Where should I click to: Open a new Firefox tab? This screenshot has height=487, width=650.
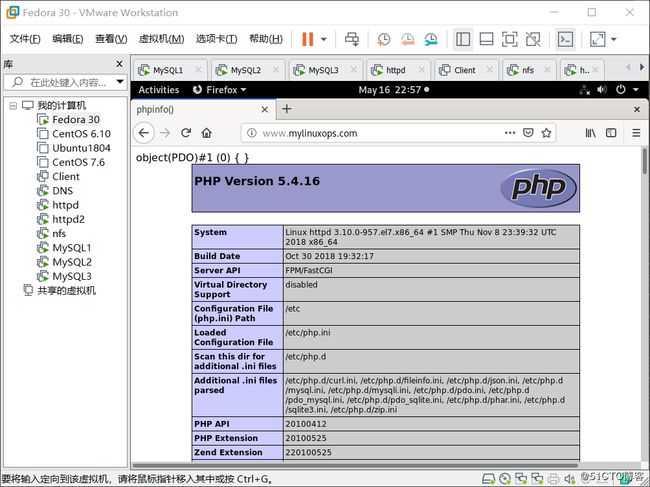[x=286, y=109]
